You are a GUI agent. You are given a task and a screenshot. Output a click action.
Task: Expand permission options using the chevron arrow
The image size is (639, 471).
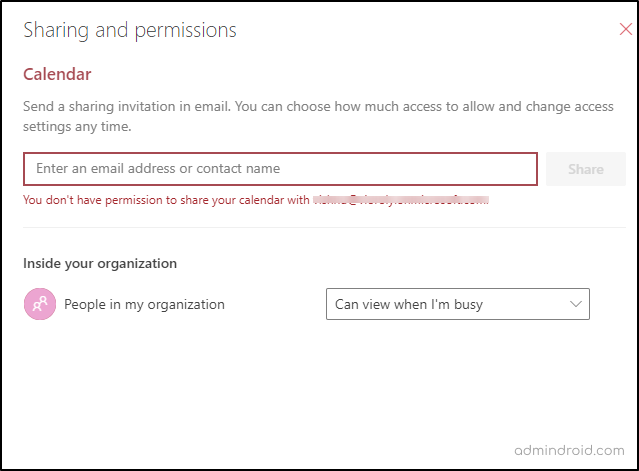[575, 304]
